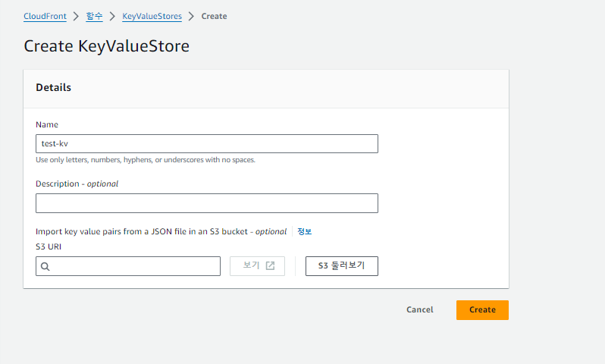Click the orange Create button
The image size is (605, 364).
482,309
